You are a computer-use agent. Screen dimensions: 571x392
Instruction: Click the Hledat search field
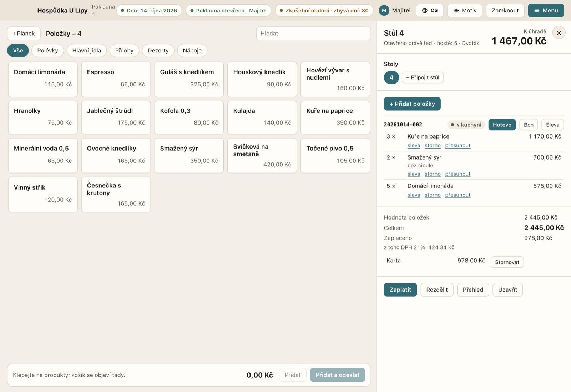point(313,34)
